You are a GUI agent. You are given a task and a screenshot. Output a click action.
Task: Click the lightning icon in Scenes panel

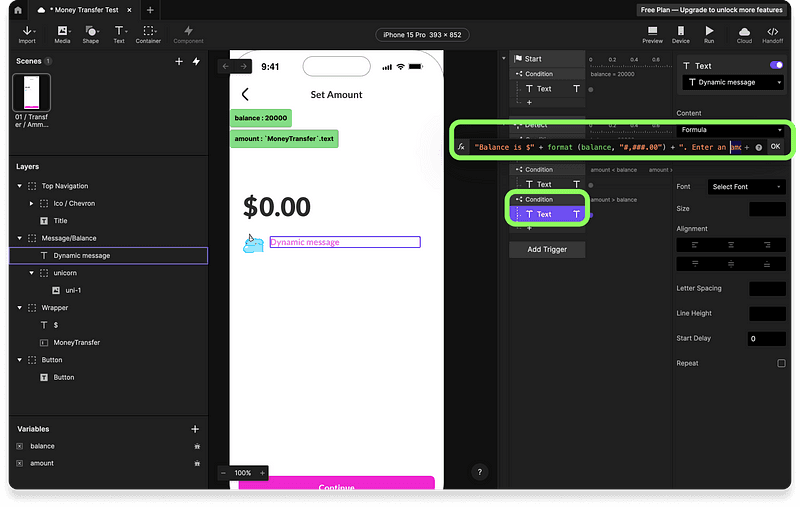point(196,61)
